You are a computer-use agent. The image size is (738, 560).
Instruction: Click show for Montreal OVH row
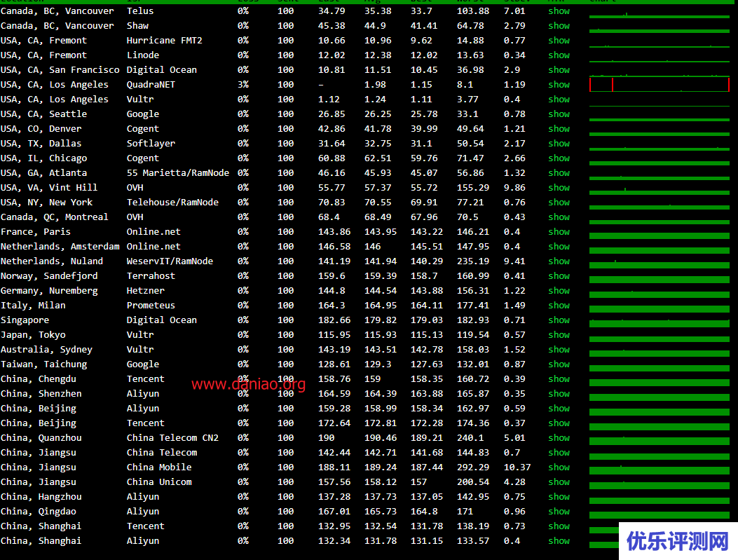(559, 217)
